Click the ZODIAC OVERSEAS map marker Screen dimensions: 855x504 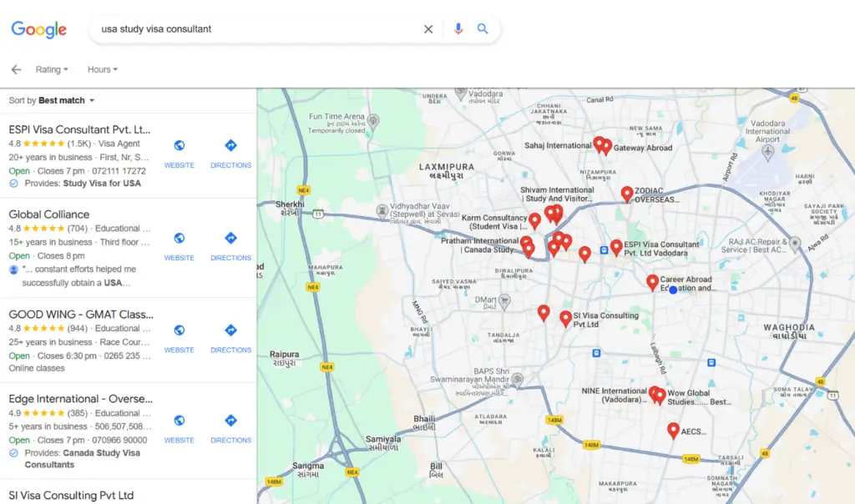(627, 193)
